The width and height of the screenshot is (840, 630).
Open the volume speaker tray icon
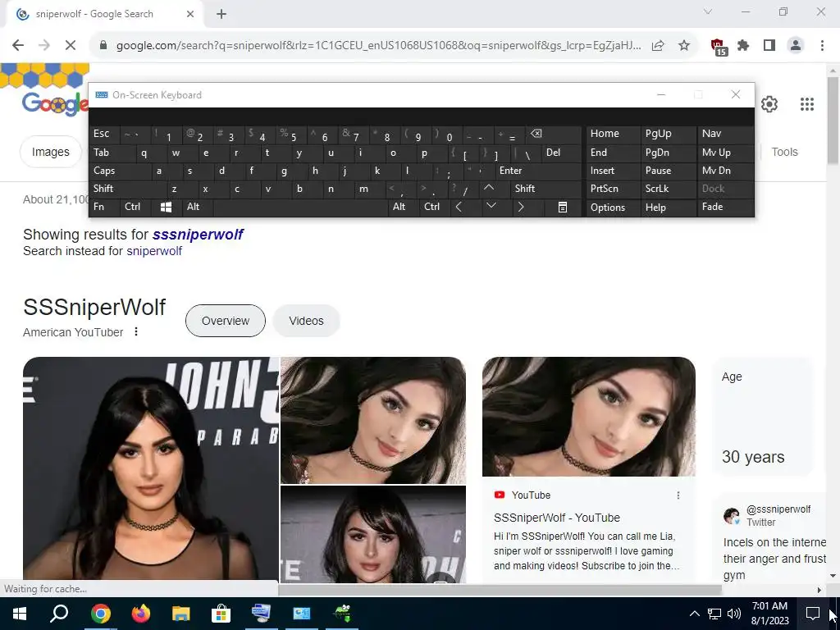tap(734, 614)
